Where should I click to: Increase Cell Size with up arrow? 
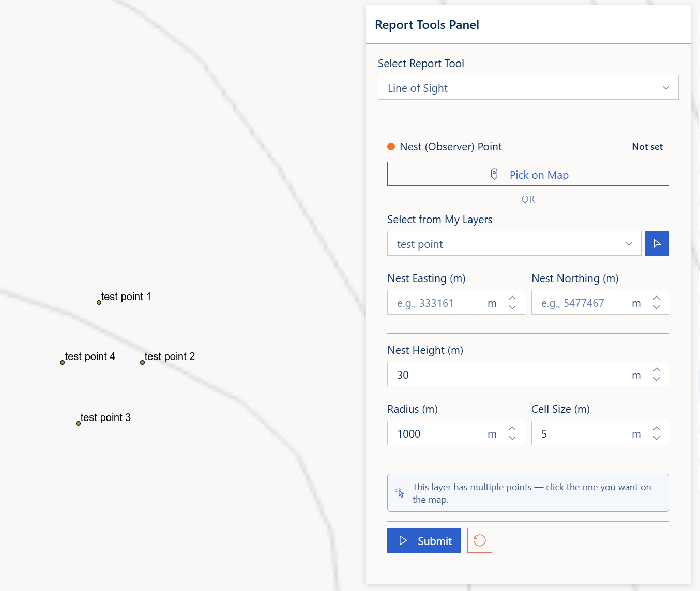coord(657,429)
